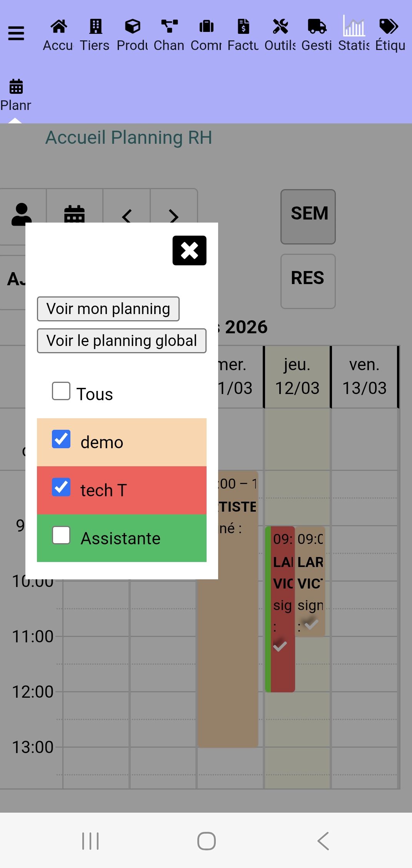Open Tiers building icon
Viewport: 412px width, 868px height.
(x=95, y=27)
